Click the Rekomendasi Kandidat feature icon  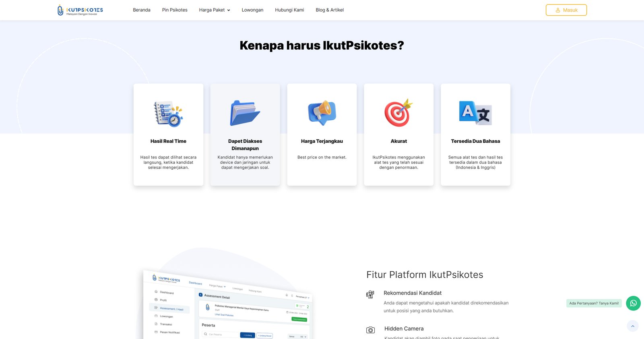tap(370, 294)
